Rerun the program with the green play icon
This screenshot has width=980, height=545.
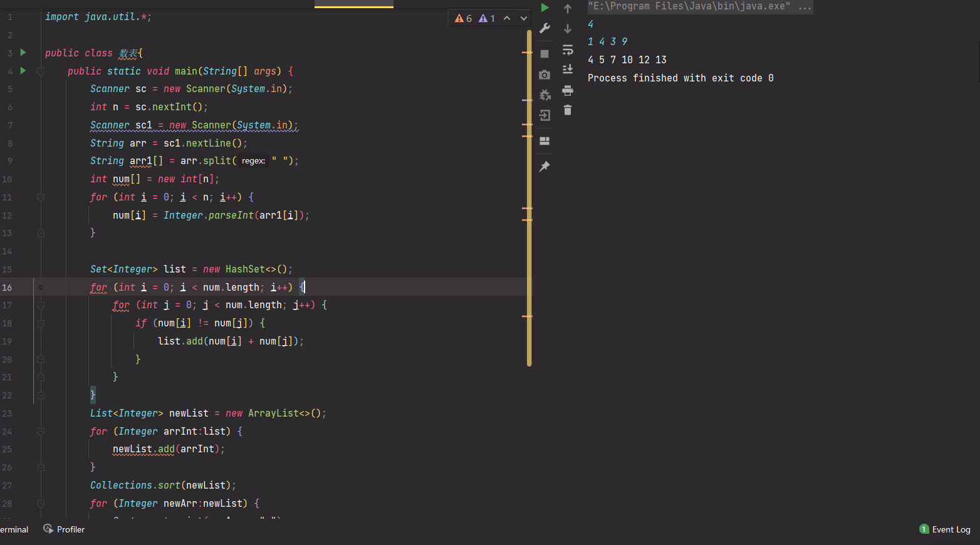(545, 8)
